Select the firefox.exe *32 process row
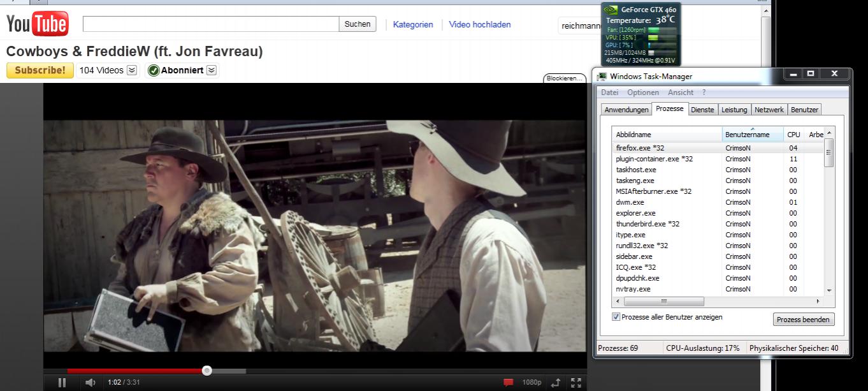This screenshot has width=868, height=391. (x=718, y=148)
